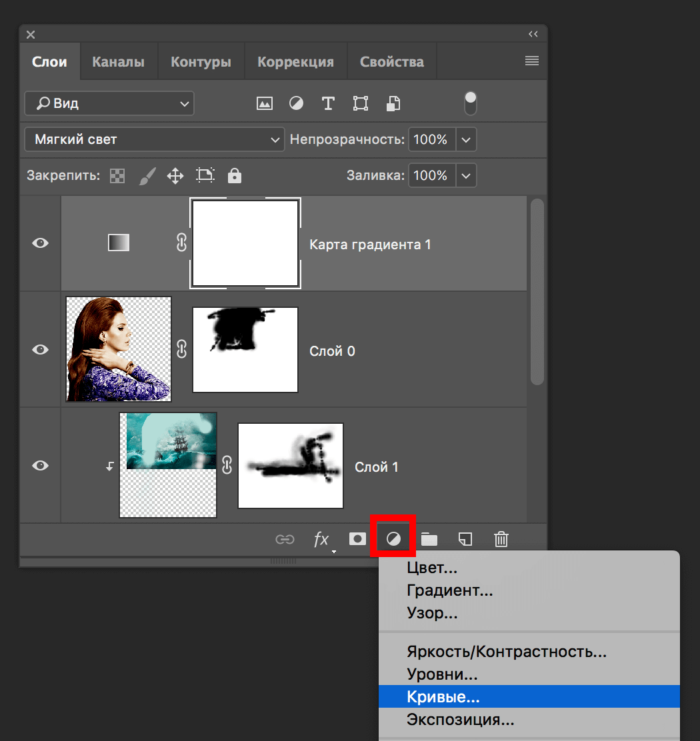
Task: Select Уровни... in the menu
Action: 442,674
